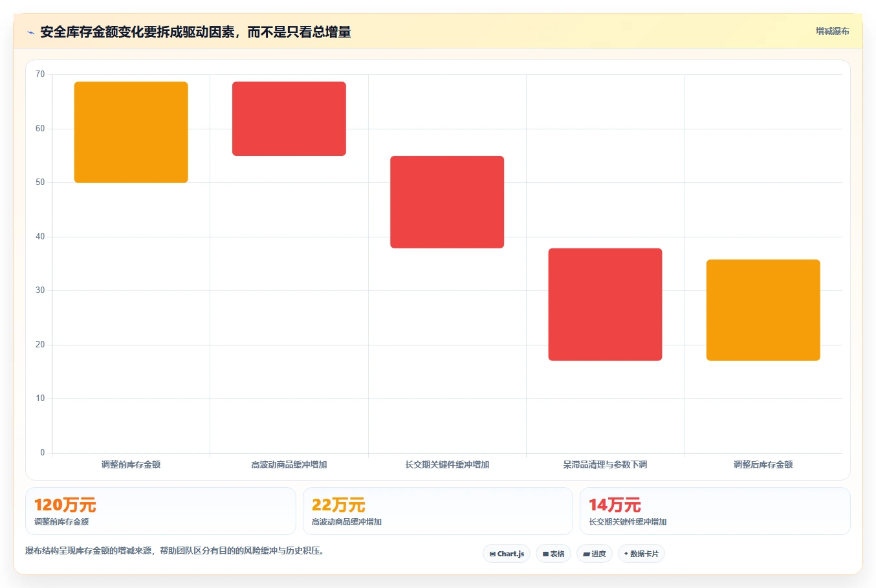This screenshot has height=588, width=876.
Task: Click the 进度 tag chip
Action: (x=595, y=554)
